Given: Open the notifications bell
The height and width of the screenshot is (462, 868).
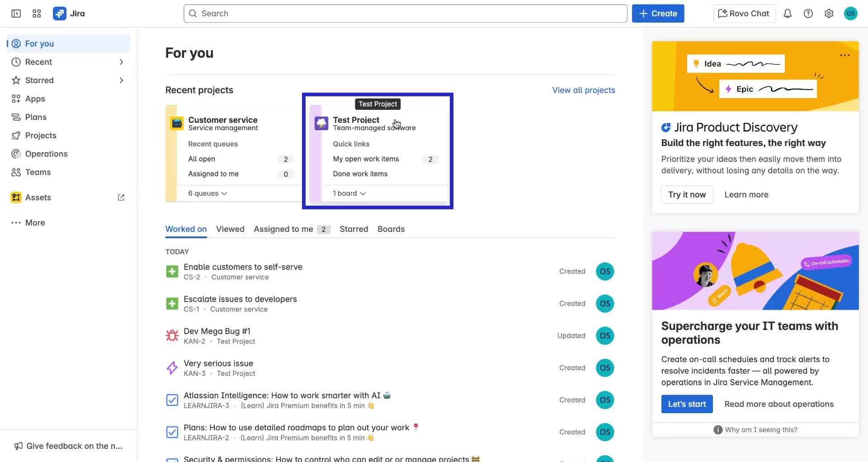Looking at the screenshot, I should point(787,14).
